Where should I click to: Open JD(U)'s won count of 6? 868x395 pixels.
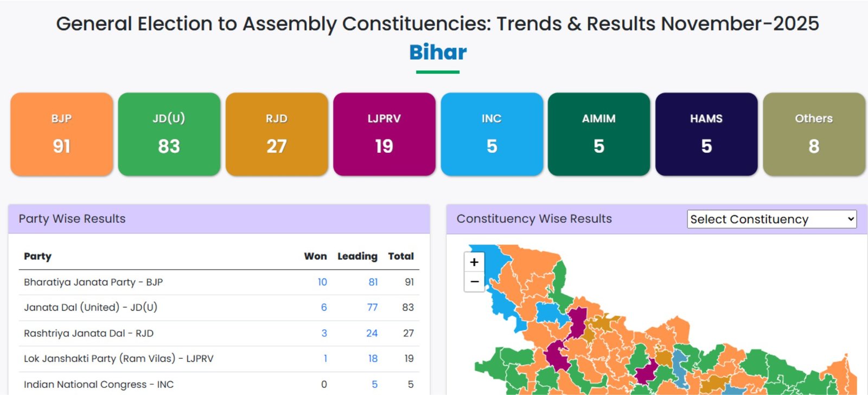[324, 308]
